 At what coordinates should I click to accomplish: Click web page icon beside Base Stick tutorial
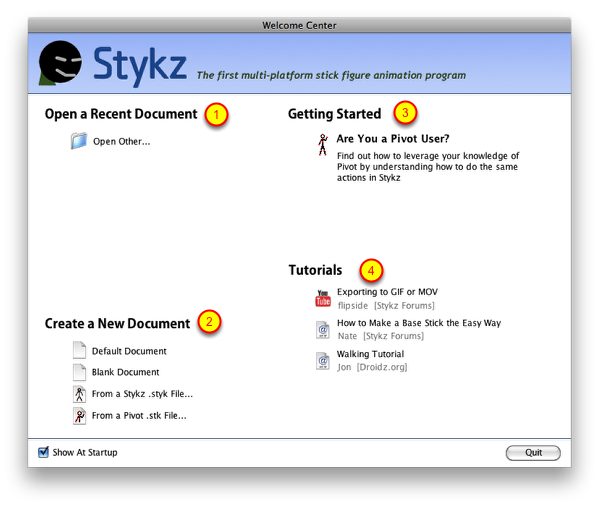tap(323, 330)
